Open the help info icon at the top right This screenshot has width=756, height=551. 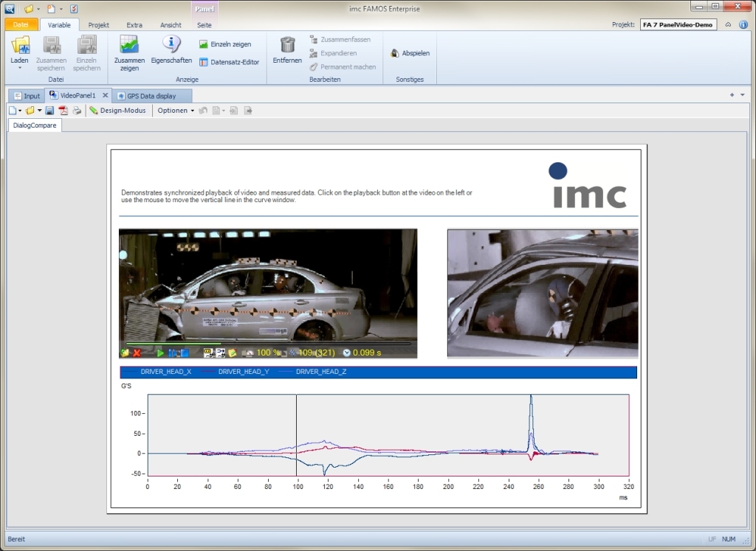743,24
